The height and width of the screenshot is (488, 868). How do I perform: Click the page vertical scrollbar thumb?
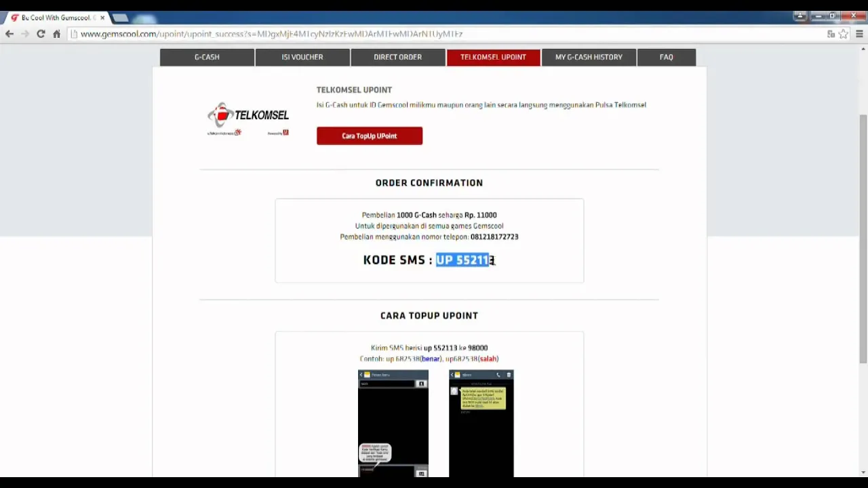(x=863, y=240)
